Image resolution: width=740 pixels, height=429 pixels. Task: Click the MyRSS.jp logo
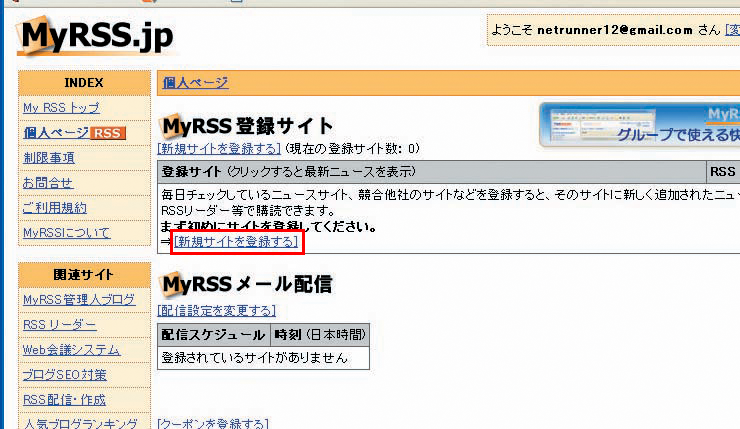point(95,36)
